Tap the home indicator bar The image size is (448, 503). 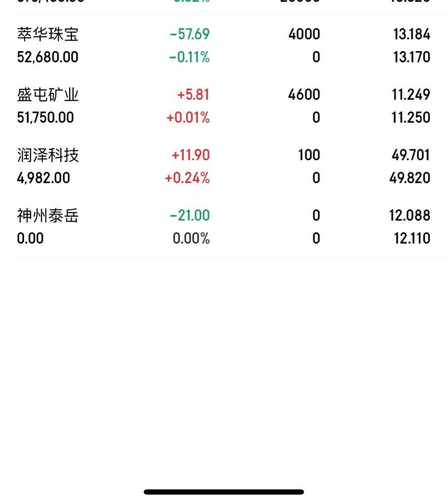224,492
